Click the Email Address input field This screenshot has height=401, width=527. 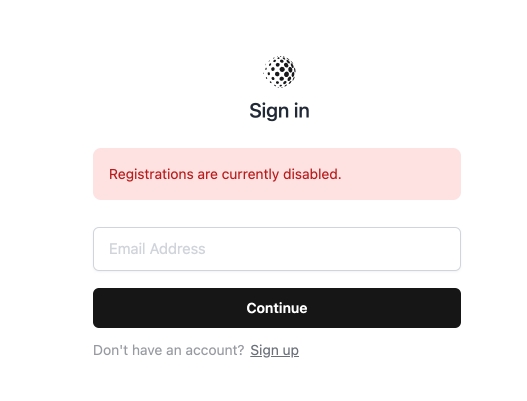coord(277,249)
